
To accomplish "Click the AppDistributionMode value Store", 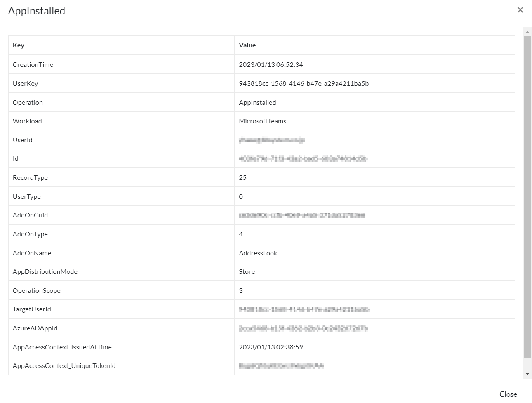I will [247, 272].
